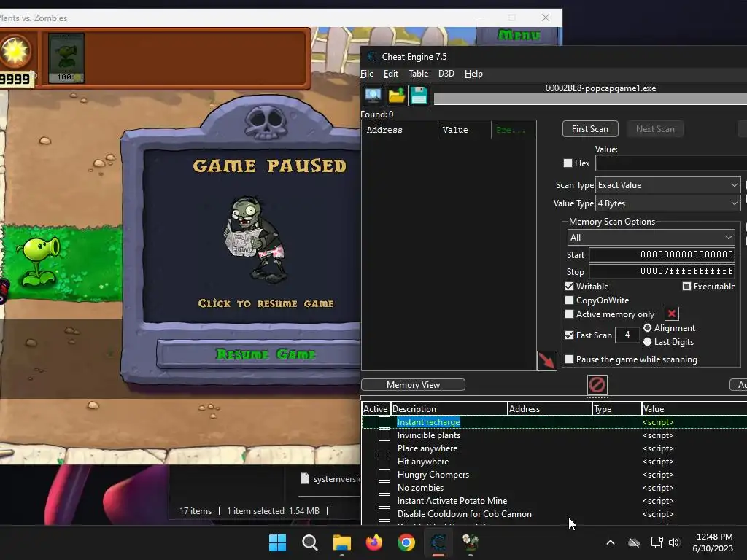Open the Windows Start menu
This screenshot has width=747, height=560.
pyautogui.click(x=277, y=542)
